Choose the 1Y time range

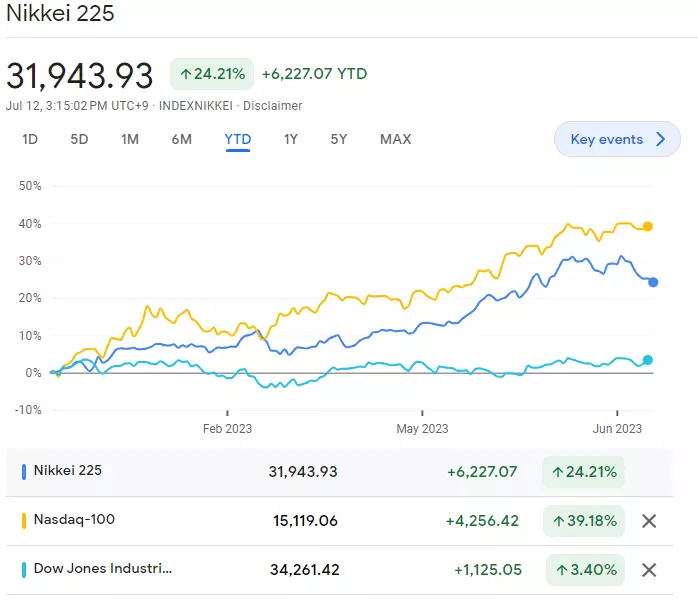291,139
